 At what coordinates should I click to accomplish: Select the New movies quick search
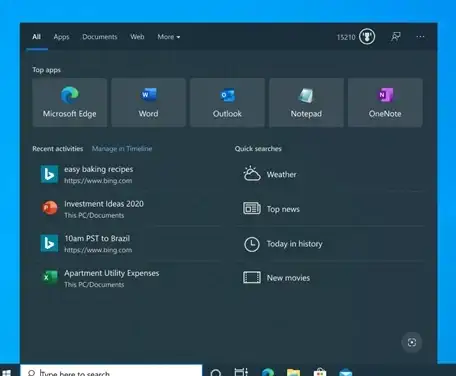tap(330, 278)
